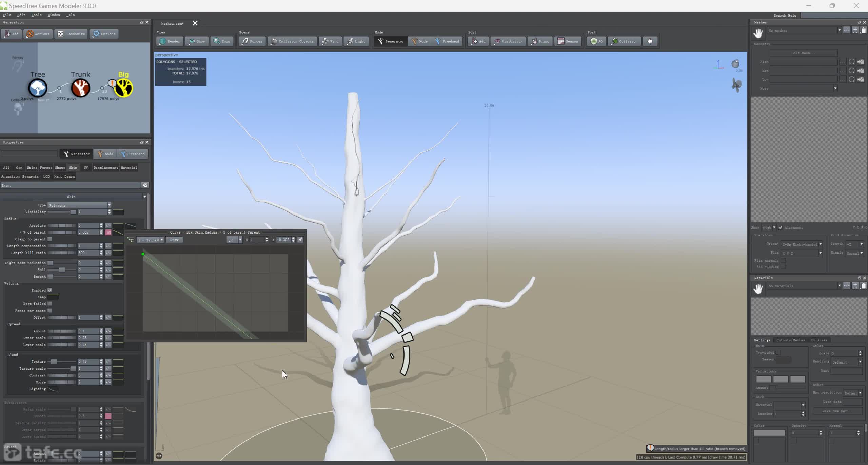Open the File menu
The height and width of the screenshot is (465, 868).
point(7,15)
